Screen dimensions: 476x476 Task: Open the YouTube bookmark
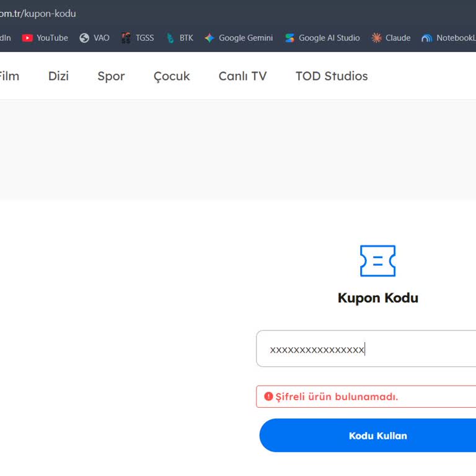tap(45, 38)
